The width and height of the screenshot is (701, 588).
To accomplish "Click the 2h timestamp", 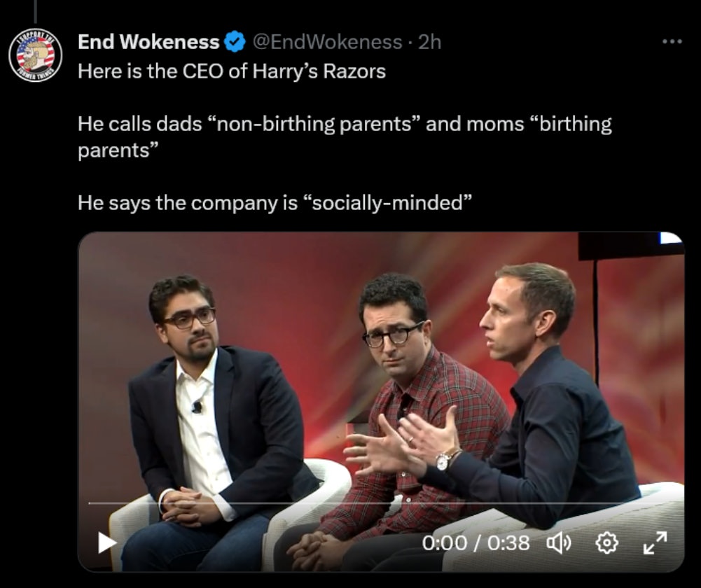I will (x=429, y=42).
